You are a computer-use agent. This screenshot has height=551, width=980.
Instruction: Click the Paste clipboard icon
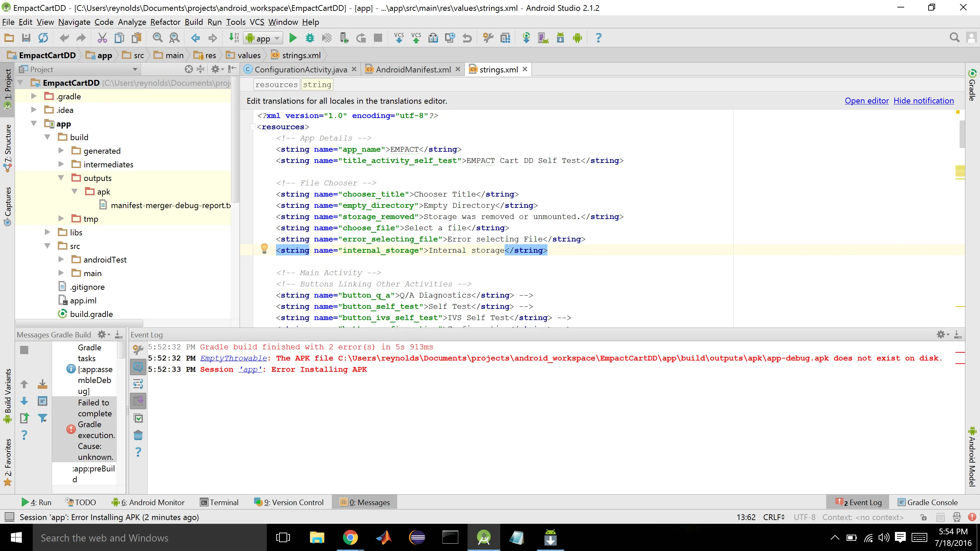pyautogui.click(x=136, y=38)
